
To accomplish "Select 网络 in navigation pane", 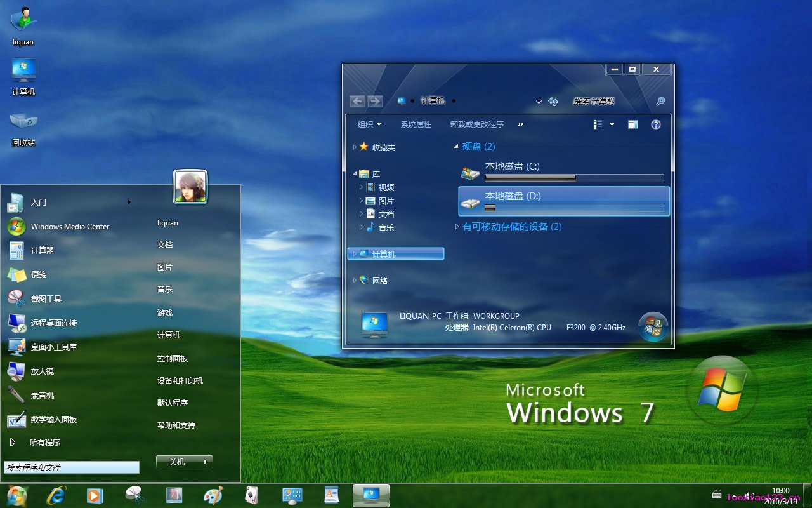I will click(379, 281).
